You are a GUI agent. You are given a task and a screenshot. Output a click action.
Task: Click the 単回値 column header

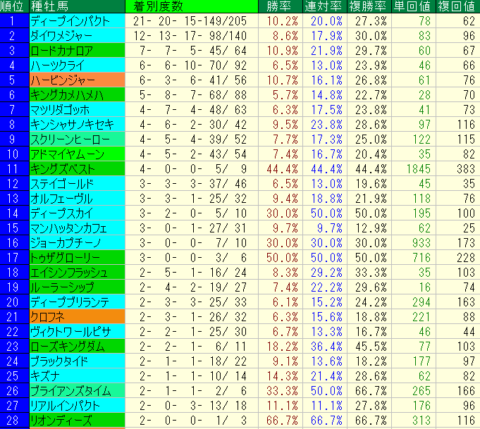pos(412,6)
